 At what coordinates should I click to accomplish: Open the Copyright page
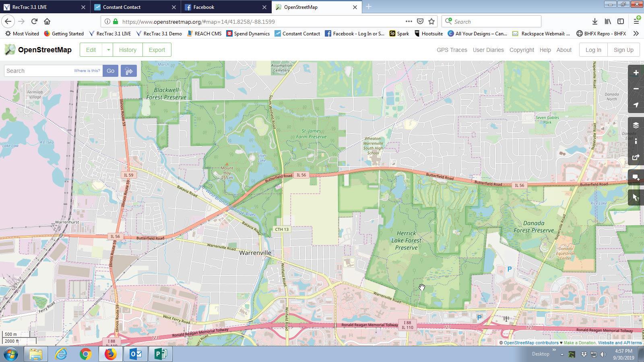pos(522,50)
